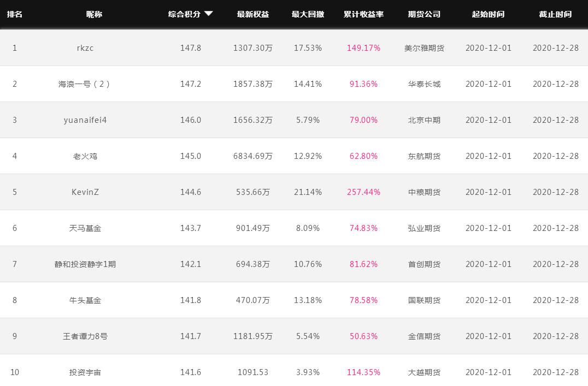Viewport: 588px width, 386px height.
Task: Select the 最新权益 column header
Action: (x=253, y=14)
